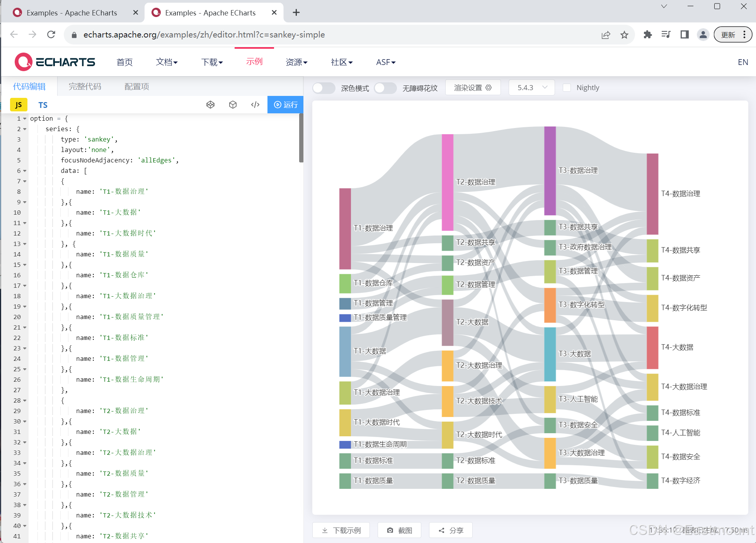Open the 5.4.3 version dropdown
The height and width of the screenshot is (543, 756).
tap(532, 87)
